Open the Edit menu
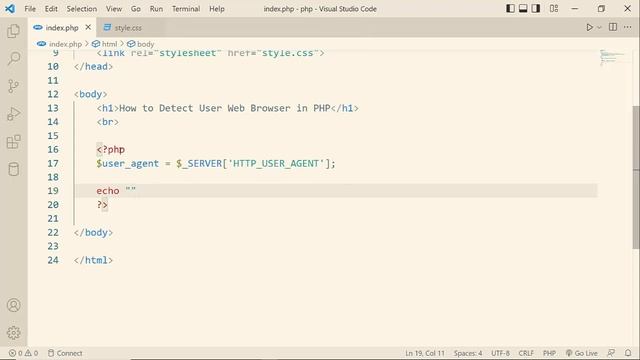This screenshot has width=640, height=360. click(x=51, y=9)
